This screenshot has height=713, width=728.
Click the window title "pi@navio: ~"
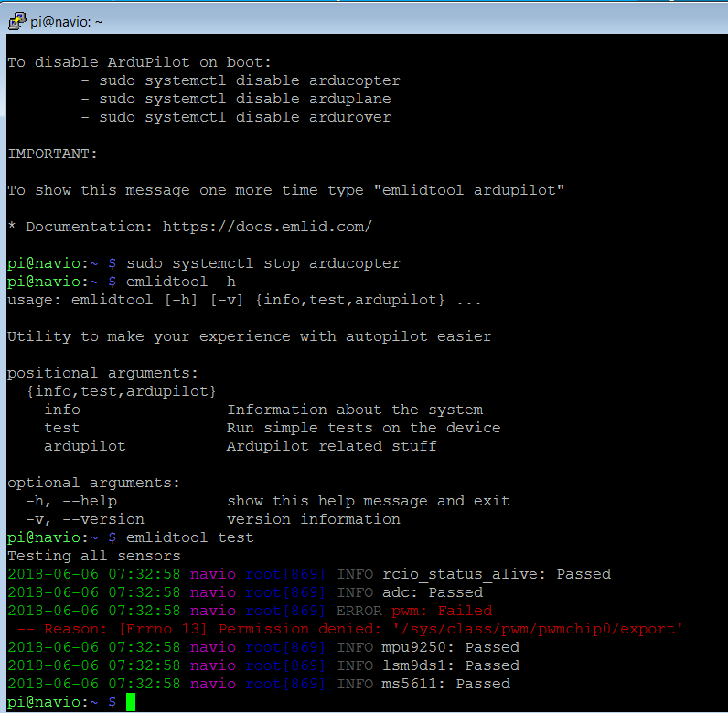[66, 22]
